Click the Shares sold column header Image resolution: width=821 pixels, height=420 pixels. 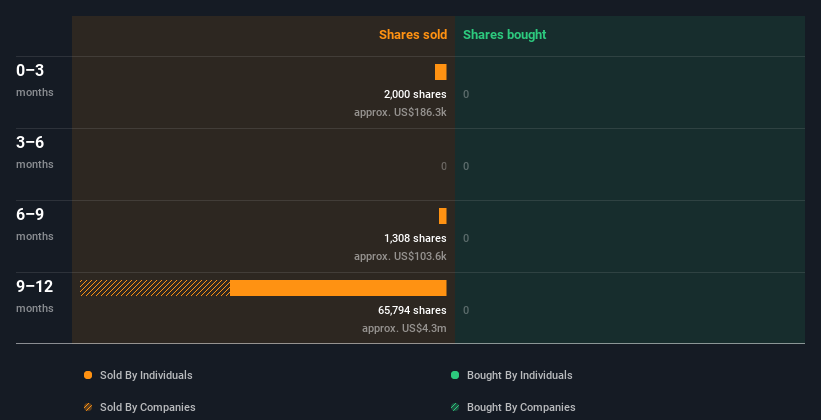pyautogui.click(x=413, y=35)
